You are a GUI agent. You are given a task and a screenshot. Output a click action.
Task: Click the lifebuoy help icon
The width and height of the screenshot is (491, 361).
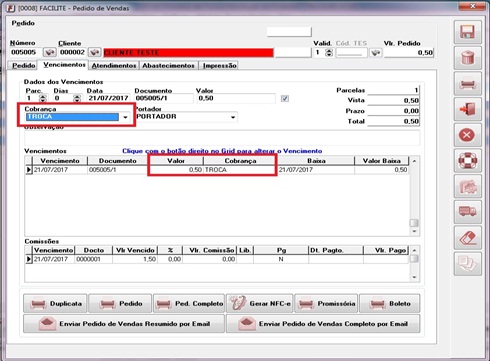(467, 161)
